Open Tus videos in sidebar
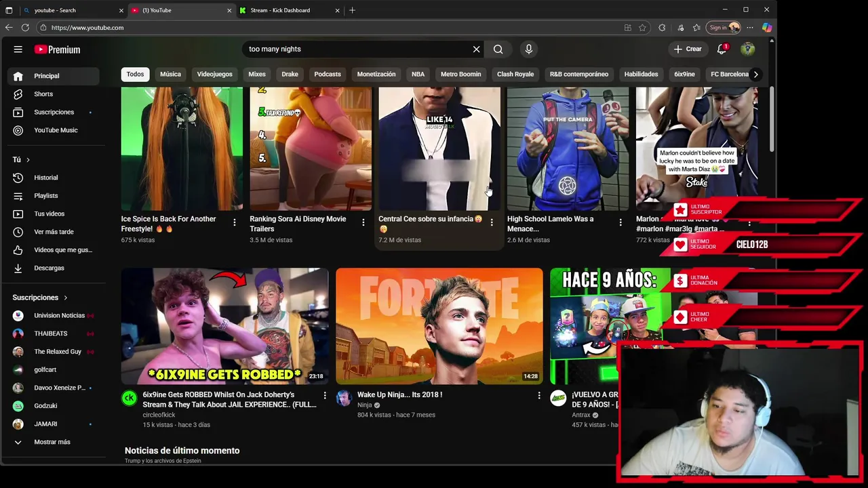The width and height of the screenshot is (868, 488). click(x=54, y=213)
